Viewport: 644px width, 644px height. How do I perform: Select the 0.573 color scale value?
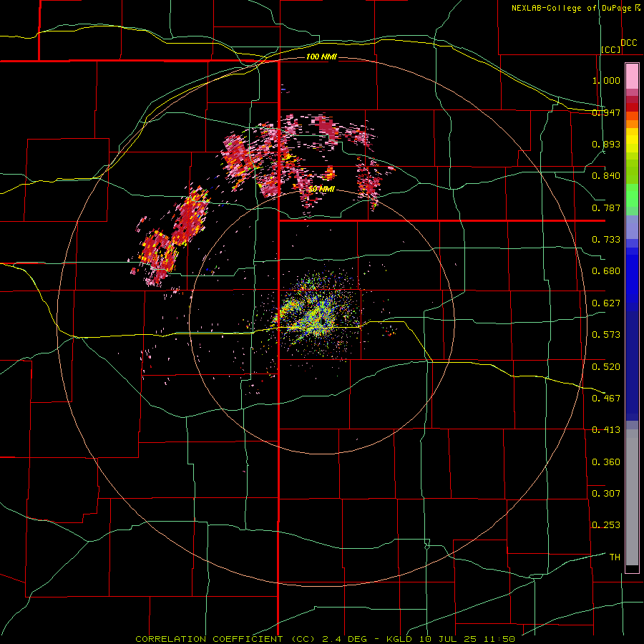point(606,334)
